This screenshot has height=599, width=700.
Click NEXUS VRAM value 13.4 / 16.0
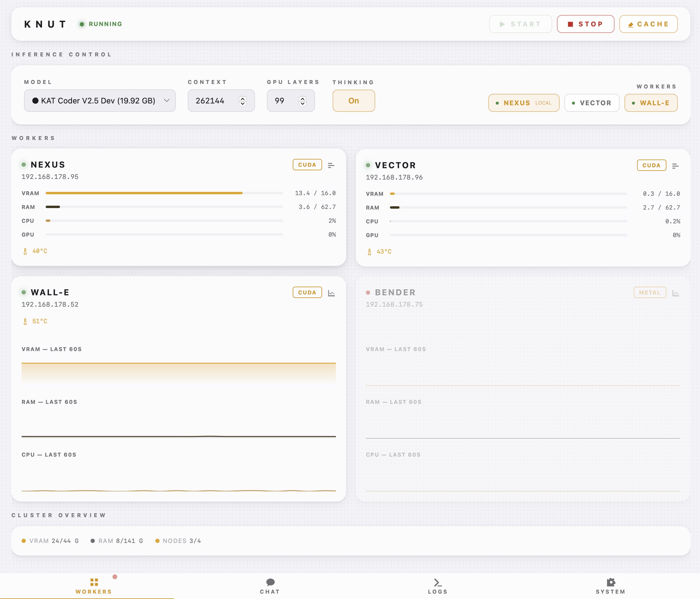pos(315,193)
